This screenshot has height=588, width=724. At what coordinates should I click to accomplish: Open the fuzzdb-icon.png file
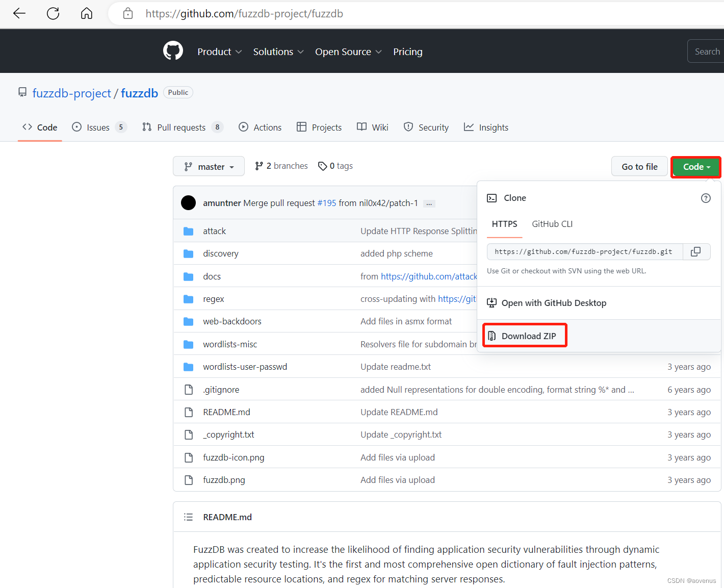click(x=234, y=457)
